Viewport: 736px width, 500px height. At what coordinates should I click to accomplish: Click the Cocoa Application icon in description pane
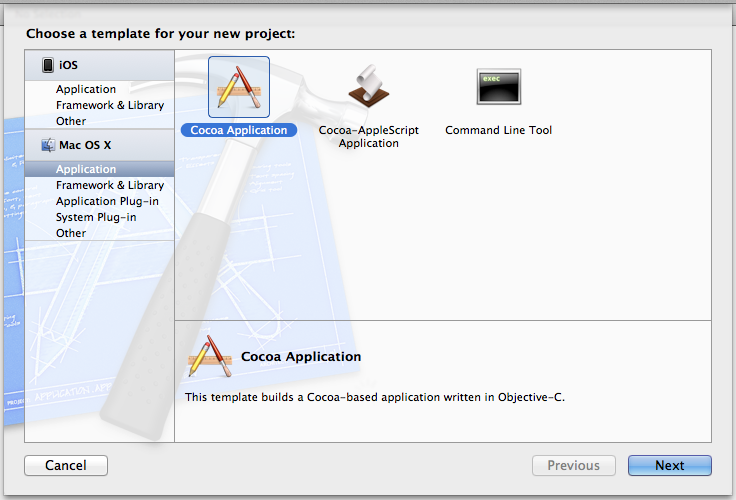click(210, 356)
